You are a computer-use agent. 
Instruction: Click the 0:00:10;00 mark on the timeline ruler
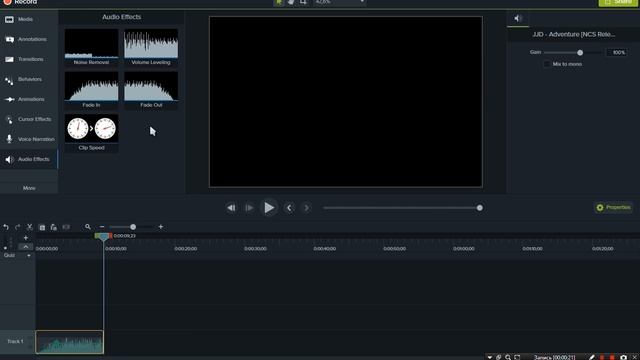point(116,248)
